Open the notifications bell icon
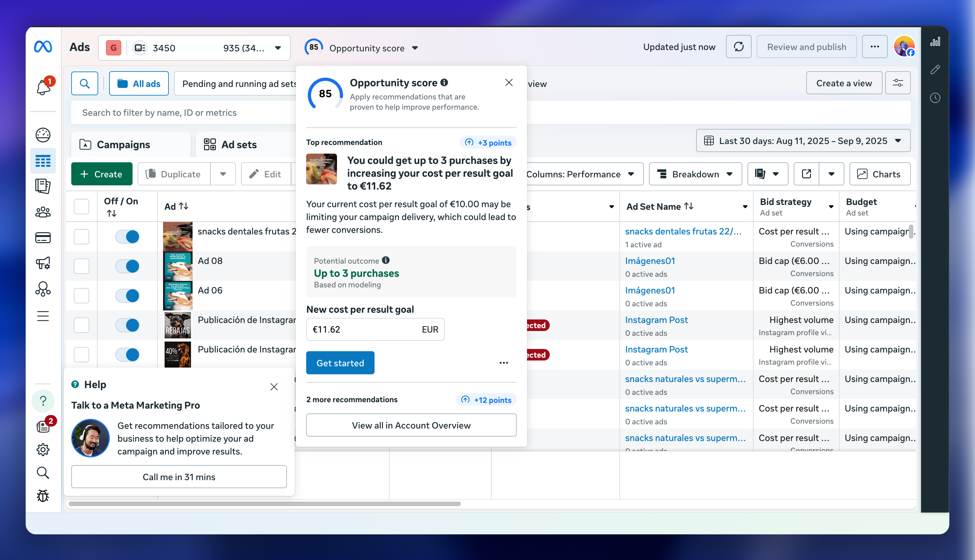The image size is (975, 560). click(43, 86)
